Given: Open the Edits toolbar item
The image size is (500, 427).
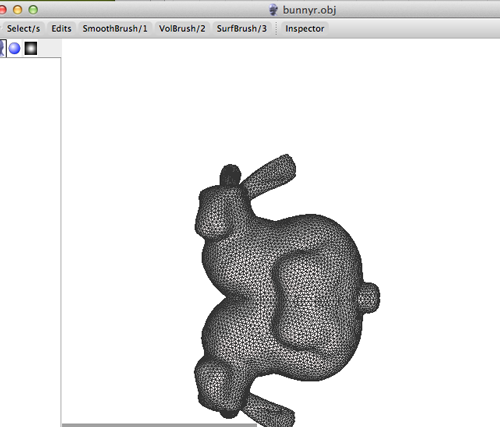Looking at the screenshot, I should pyautogui.click(x=61, y=29).
